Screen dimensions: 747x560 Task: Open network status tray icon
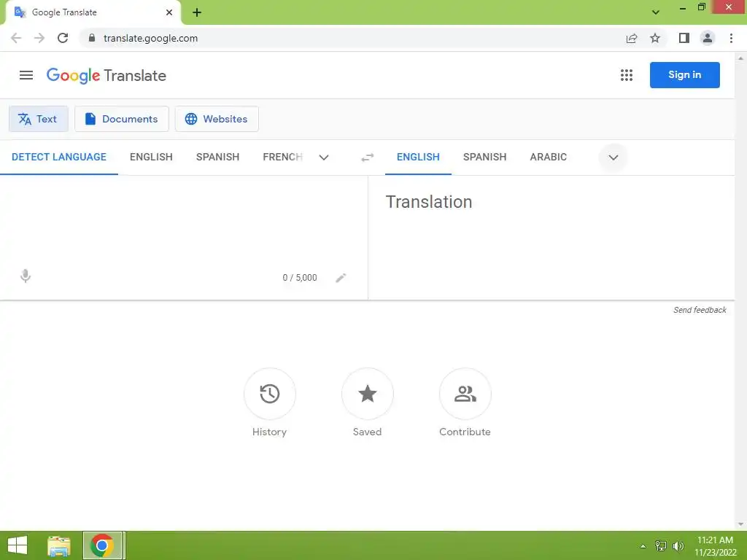coord(661,545)
